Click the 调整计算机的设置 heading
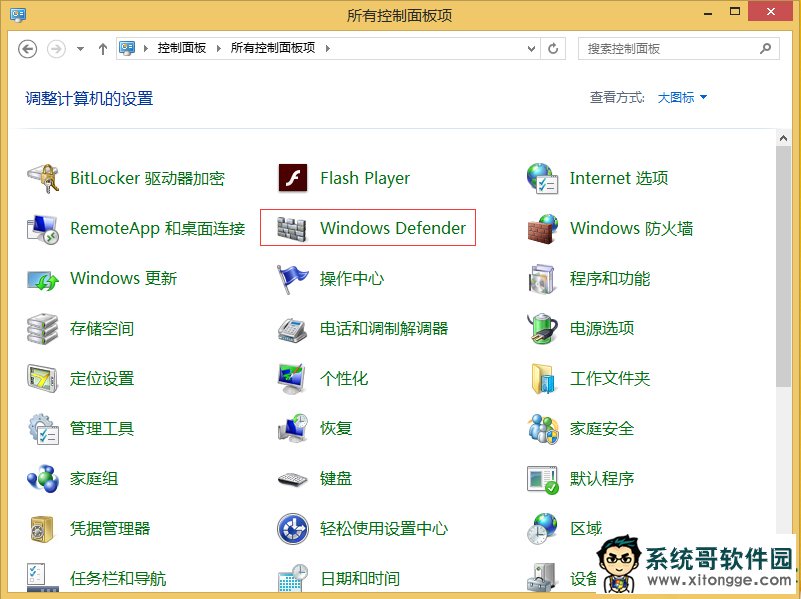The width and height of the screenshot is (801, 599). click(x=89, y=98)
